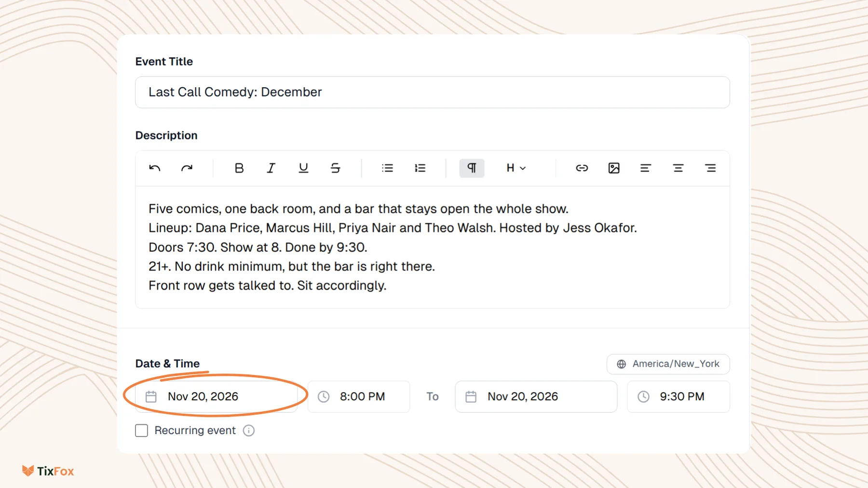Center align description text
The height and width of the screenshot is (488, 868).
tap(678, 168)
